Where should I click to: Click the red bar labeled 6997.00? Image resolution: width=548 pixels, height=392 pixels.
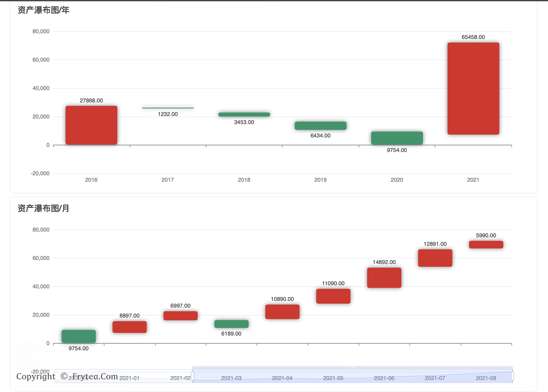pos(181,316)
